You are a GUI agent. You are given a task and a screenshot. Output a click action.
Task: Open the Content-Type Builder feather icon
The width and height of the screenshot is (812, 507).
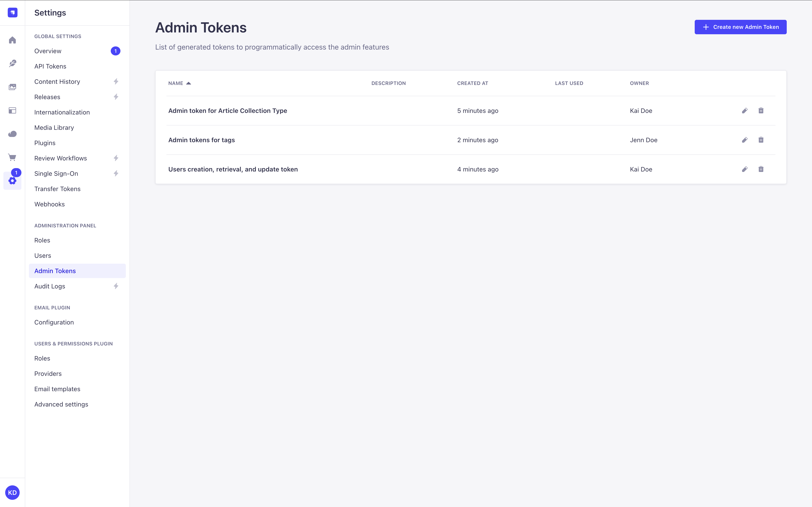click(12, 63)
